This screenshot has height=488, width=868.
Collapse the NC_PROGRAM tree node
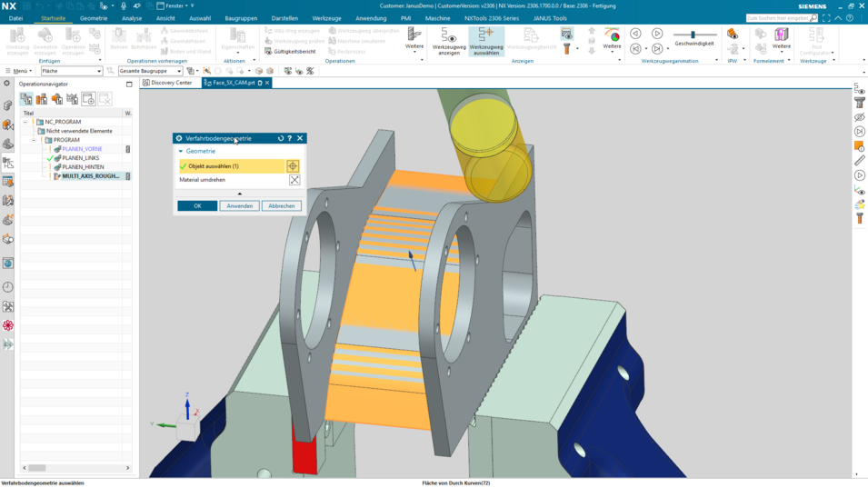point(25,122)
